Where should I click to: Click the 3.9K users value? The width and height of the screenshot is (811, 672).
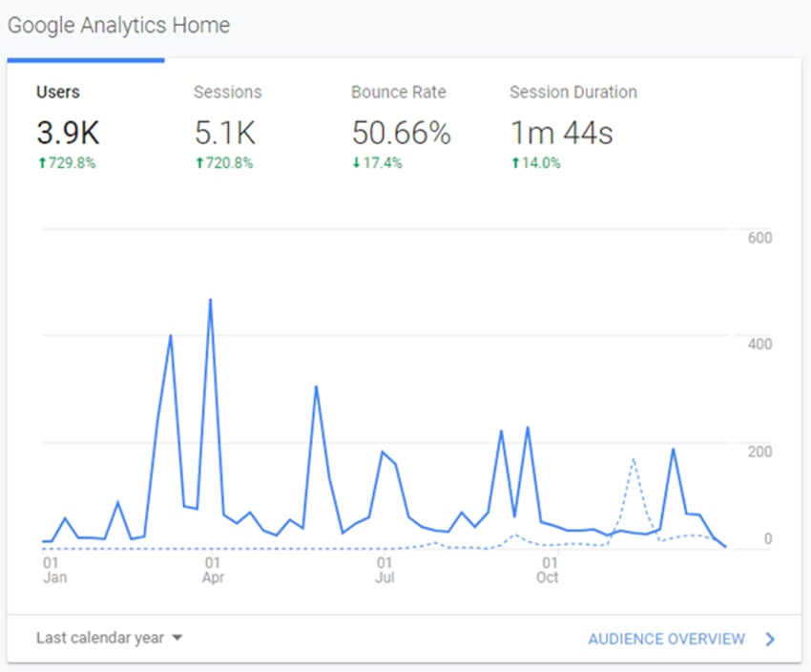[68, 133]
